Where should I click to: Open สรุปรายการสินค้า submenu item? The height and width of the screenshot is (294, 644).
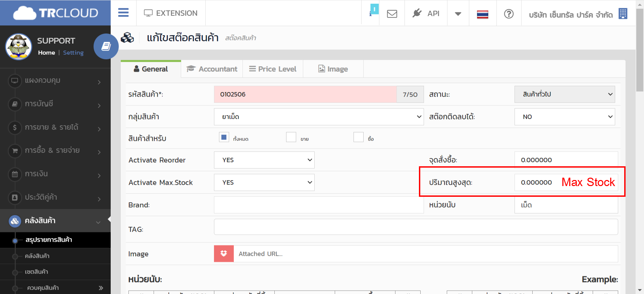[55, 240]
